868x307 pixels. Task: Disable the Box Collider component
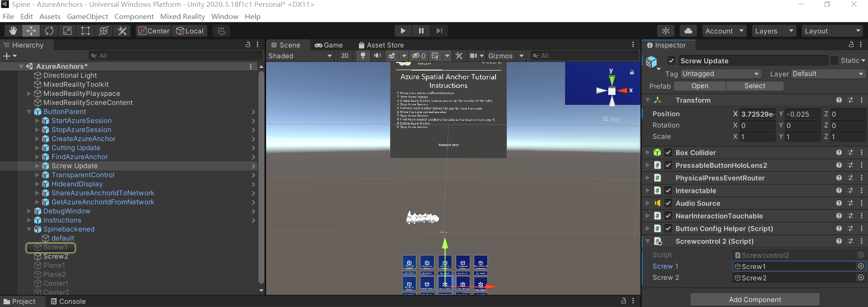[668, 153]
